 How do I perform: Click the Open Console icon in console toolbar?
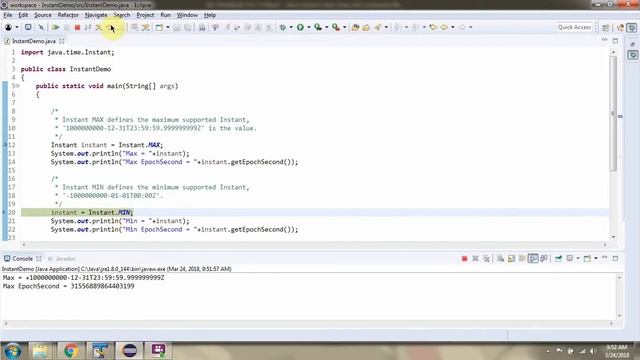point(587,258)
